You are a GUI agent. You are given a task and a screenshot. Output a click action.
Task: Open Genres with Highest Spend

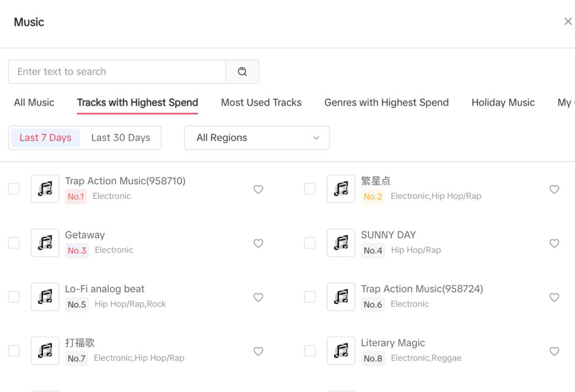386,102
